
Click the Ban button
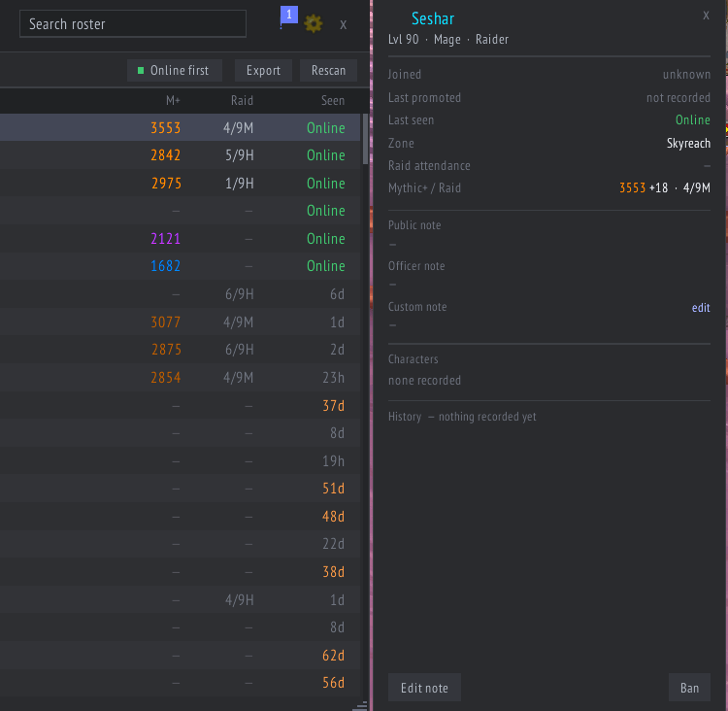point(689,688)
